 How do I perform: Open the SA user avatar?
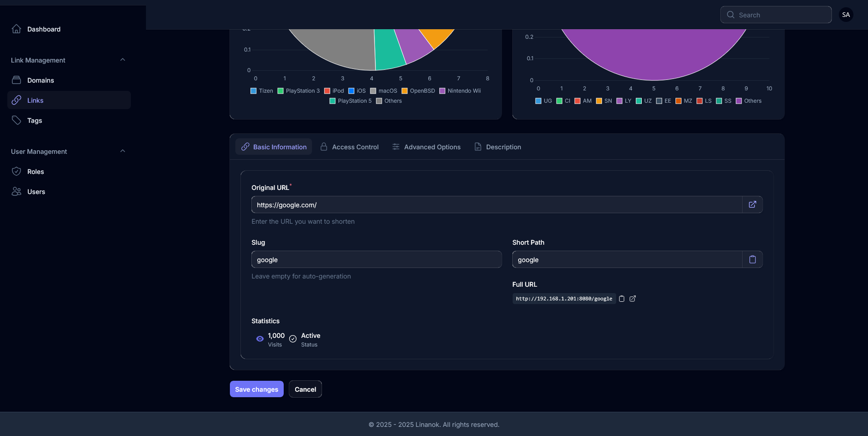846,15
